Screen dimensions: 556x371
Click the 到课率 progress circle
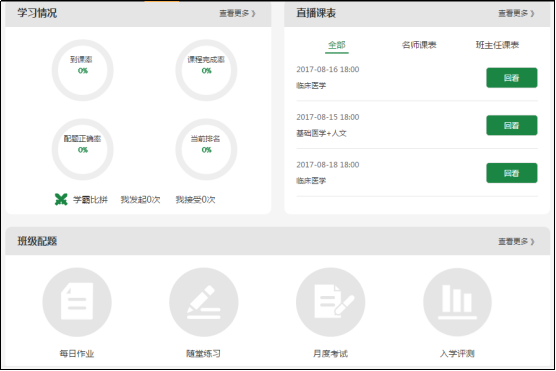83,70
